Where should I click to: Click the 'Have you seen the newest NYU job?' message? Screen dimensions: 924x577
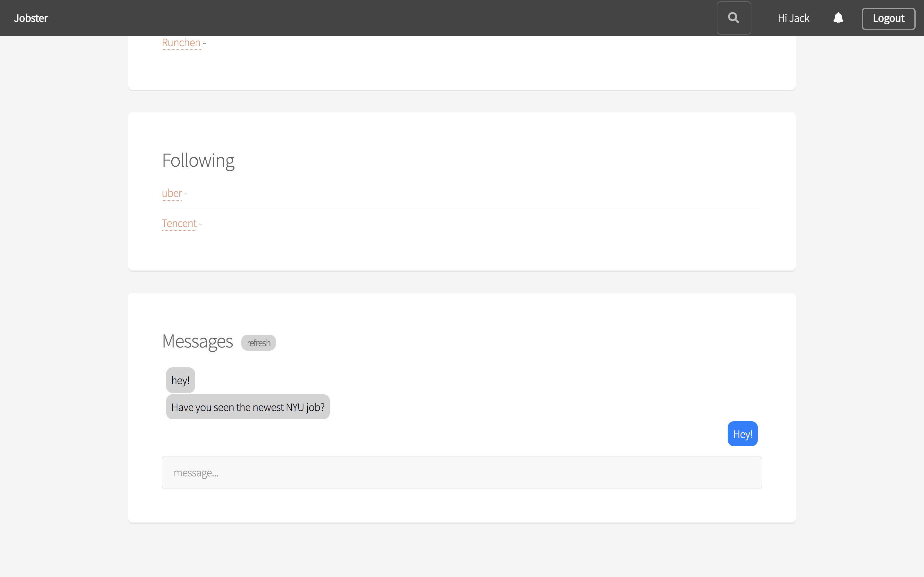tap(248, 407)
